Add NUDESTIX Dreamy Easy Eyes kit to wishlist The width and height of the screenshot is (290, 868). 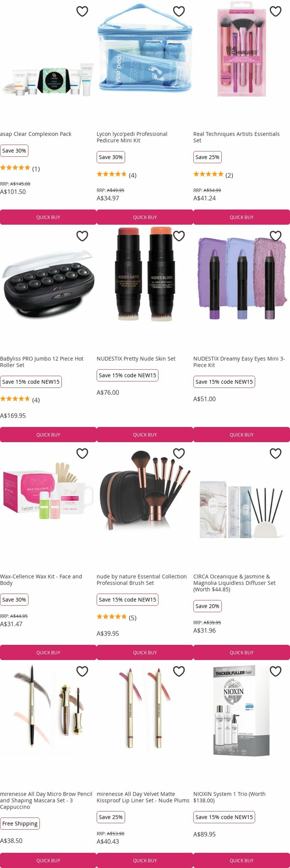click(276, 236)
